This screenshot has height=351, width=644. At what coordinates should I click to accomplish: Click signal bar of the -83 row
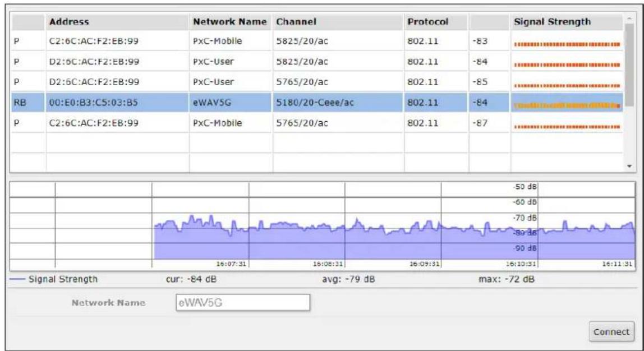click(567, 44)
